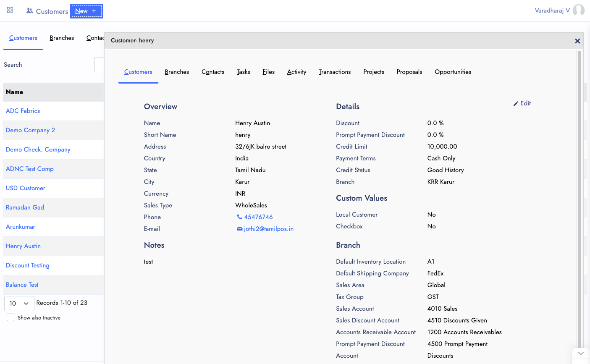Close the Customer- henry panel
The height and width of the screenshot is (364, 590).
pos(577,41)
